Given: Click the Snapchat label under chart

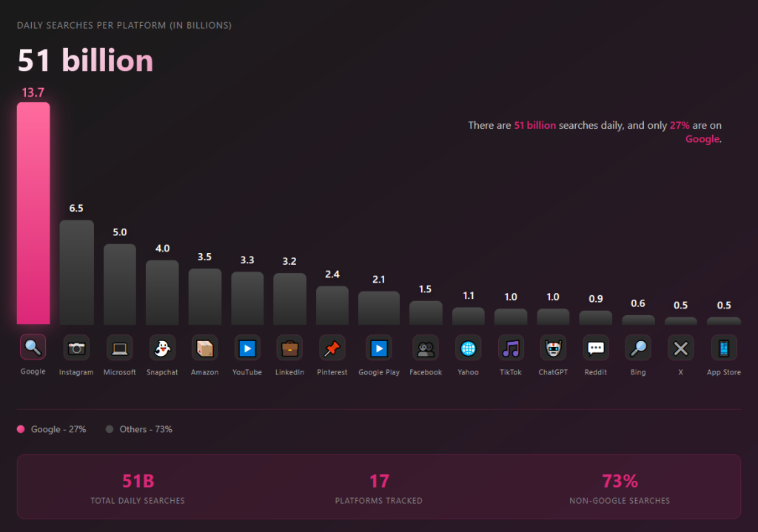Looking at the screenshot, I should (162, 372).
